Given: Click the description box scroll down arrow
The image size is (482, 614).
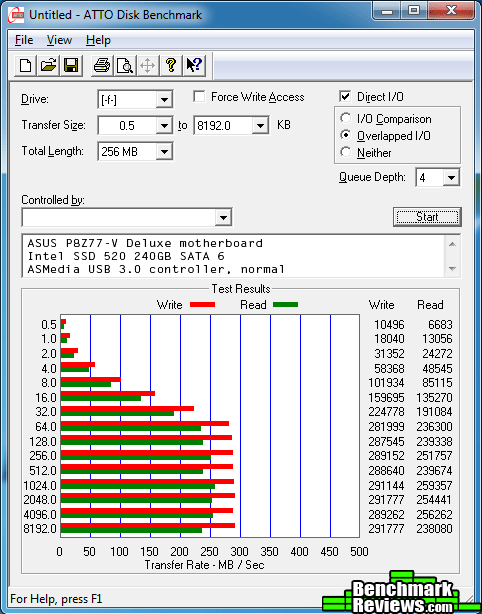Looking at the screenshot, I should 452,269.
